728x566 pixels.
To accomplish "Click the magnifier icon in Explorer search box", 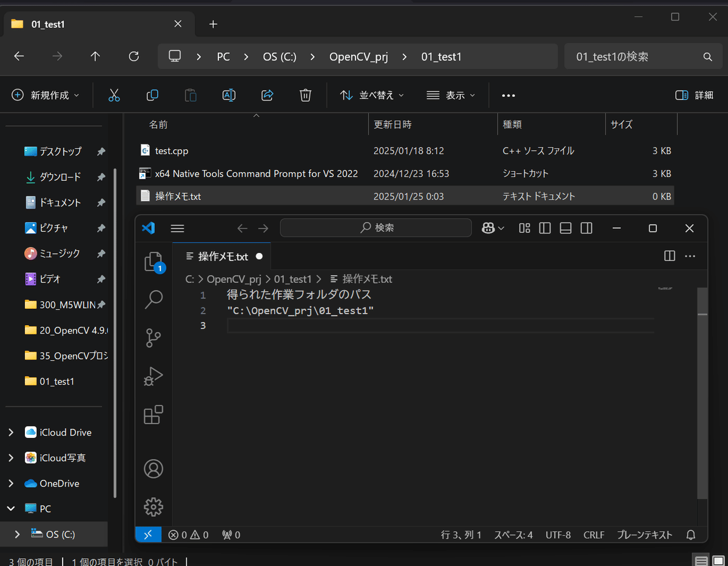I will point(707,57).
